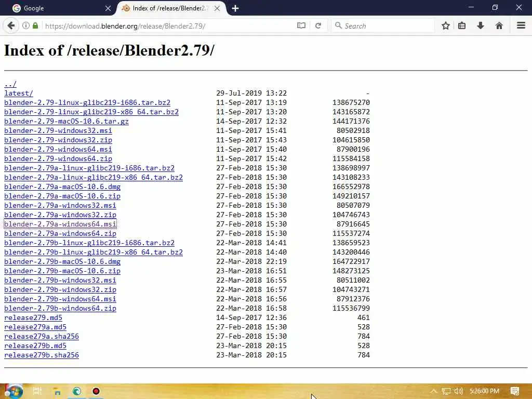Click the address bar URL field
The height and width of the screenshot is (399, 532).
168,26
